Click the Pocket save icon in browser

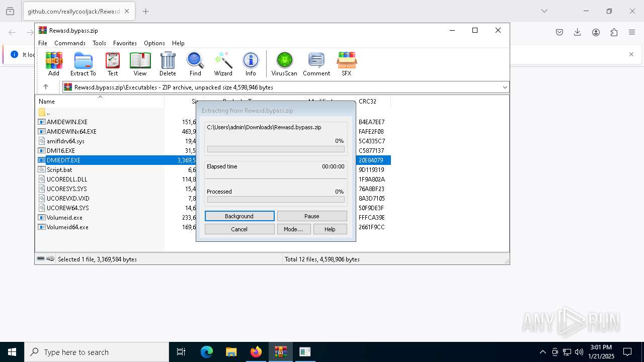point(559,32)
